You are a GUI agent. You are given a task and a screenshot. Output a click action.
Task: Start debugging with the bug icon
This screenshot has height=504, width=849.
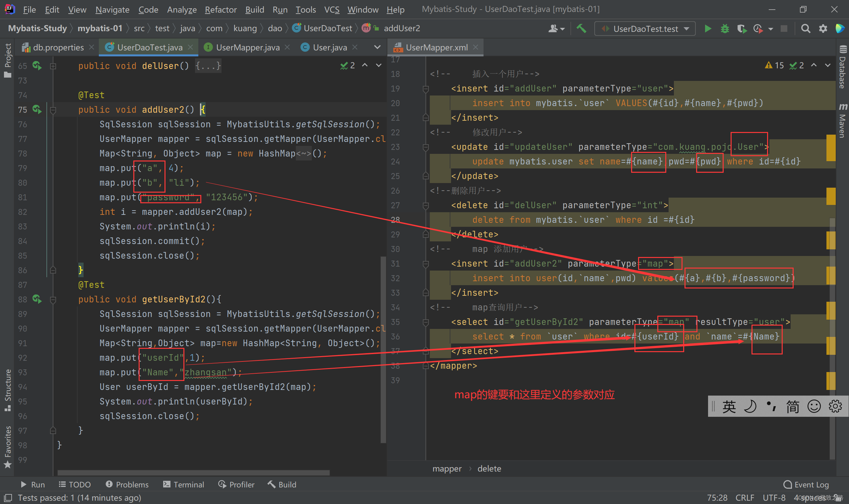pyautogui.click(x=725, y=29)
